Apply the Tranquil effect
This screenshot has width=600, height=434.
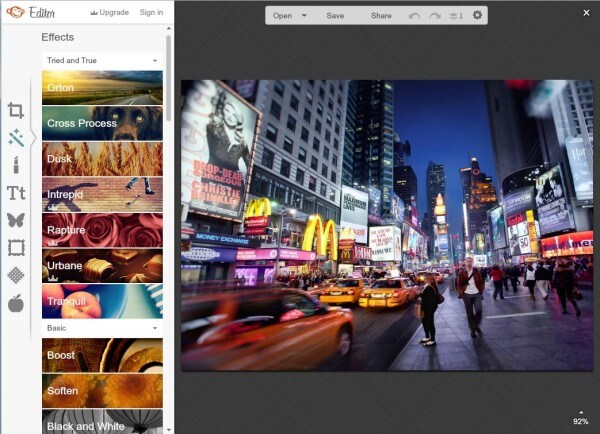[x=102, y=301]
